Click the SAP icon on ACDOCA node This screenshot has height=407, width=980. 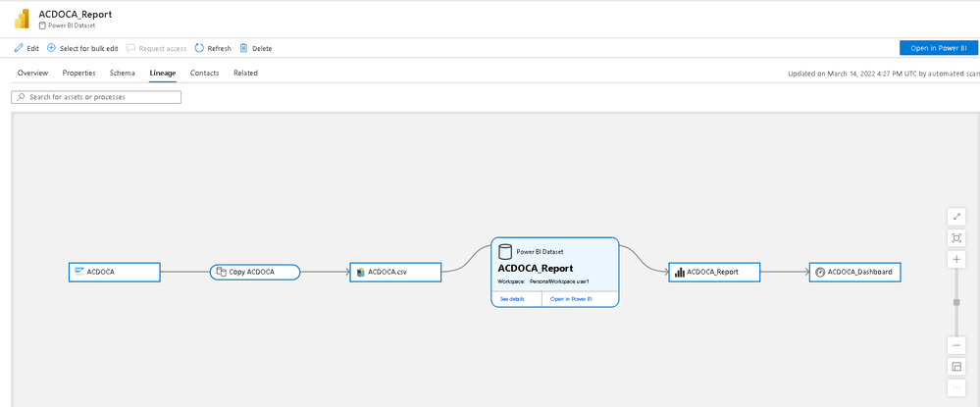click(79, 272)
